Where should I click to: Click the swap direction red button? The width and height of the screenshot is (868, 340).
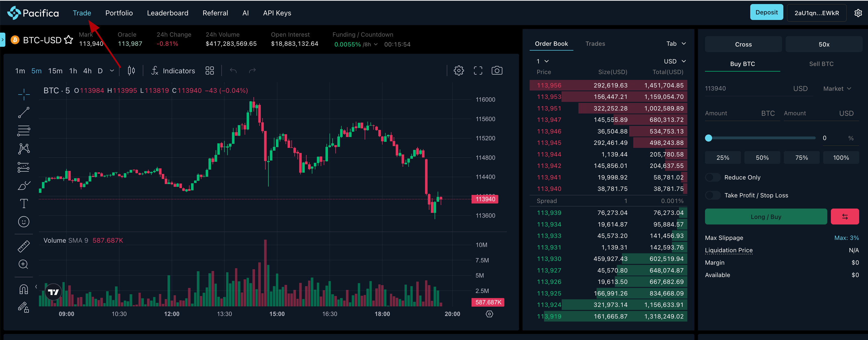(844, 217)
